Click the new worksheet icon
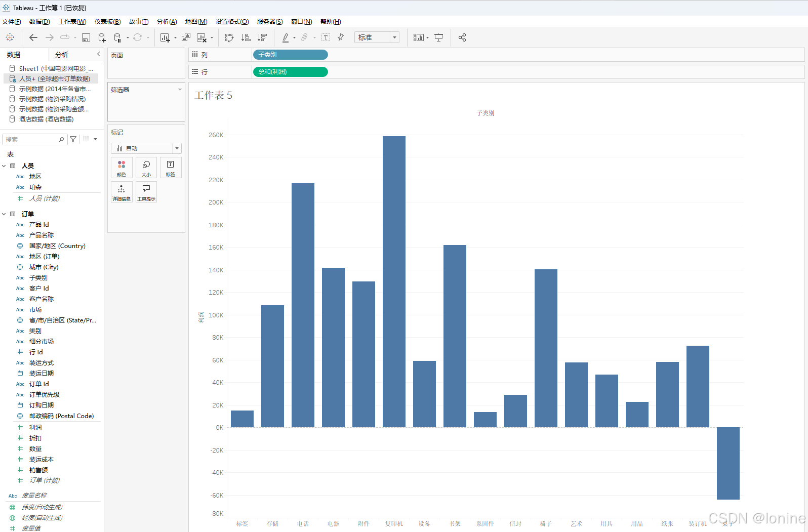Viewport: 808px width, 532px height. coord(165,37)
